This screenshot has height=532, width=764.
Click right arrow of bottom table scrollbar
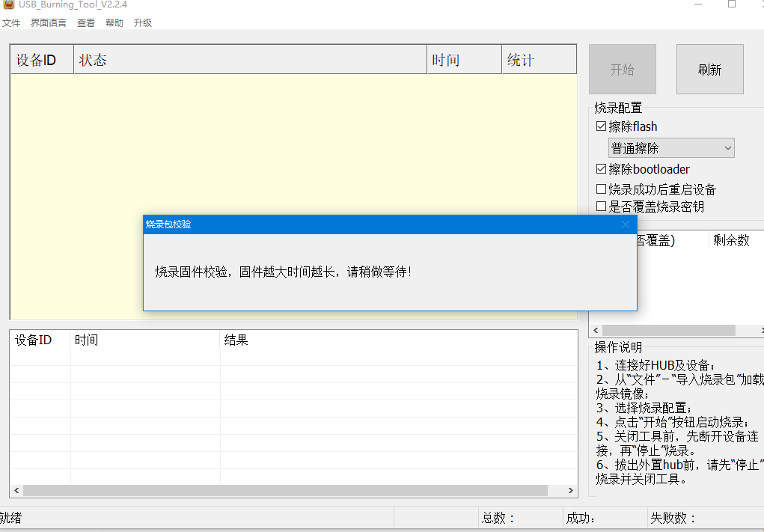point(571,491)
